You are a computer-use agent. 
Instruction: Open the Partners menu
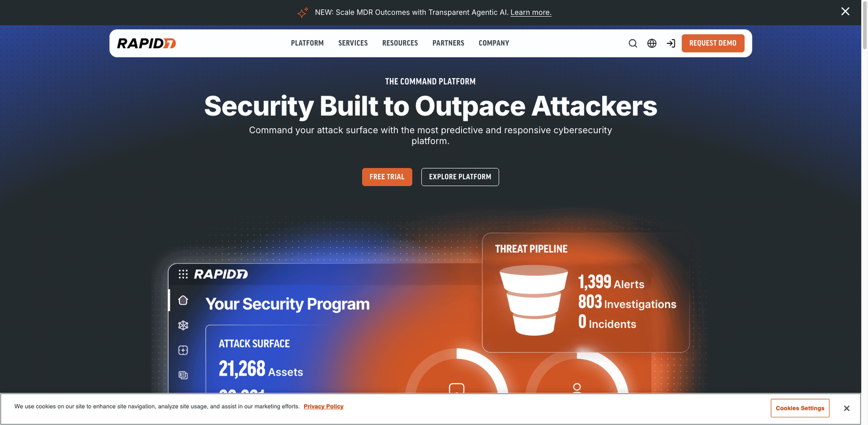pos(448,43)
